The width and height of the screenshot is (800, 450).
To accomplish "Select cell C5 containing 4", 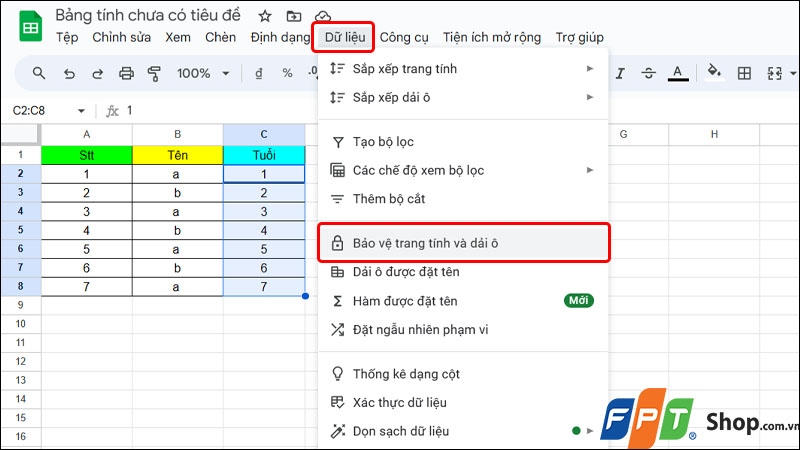I will pyautogui.click(x=264, y=231).
